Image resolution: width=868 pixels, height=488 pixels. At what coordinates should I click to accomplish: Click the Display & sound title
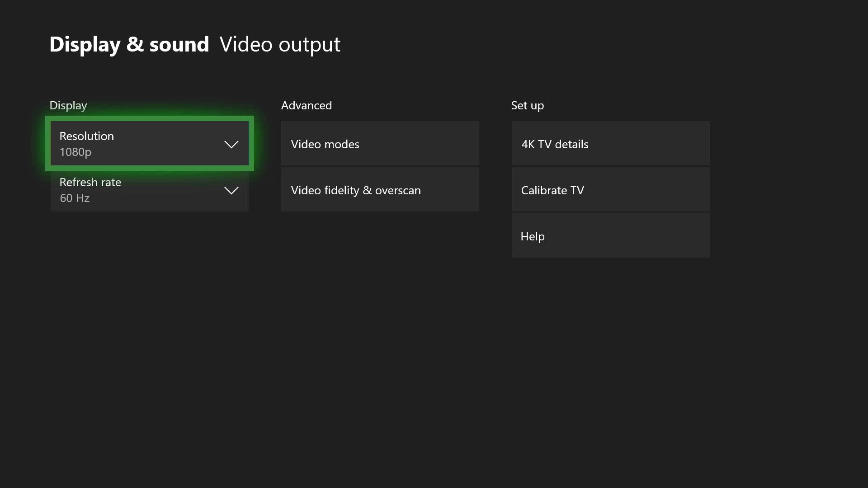129,44
